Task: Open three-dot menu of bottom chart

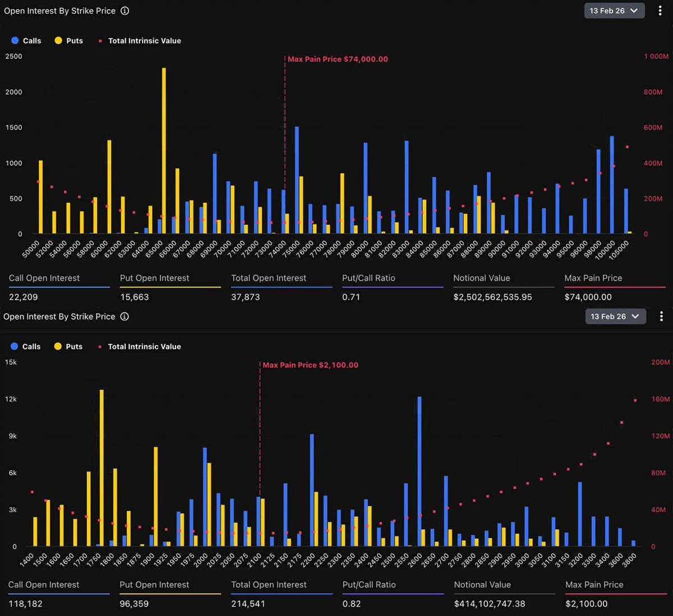Action: click(661, 317)
